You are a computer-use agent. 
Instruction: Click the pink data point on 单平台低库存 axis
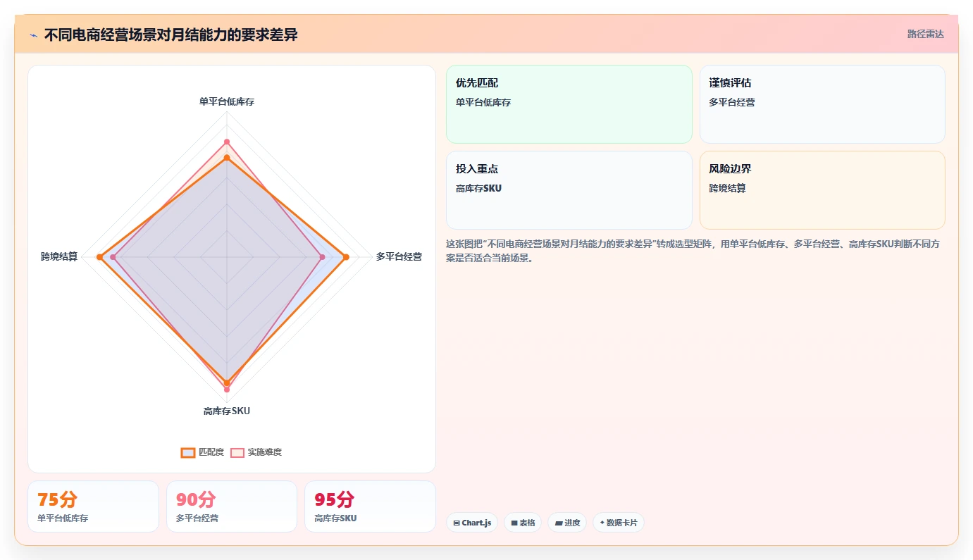point(227,142)
